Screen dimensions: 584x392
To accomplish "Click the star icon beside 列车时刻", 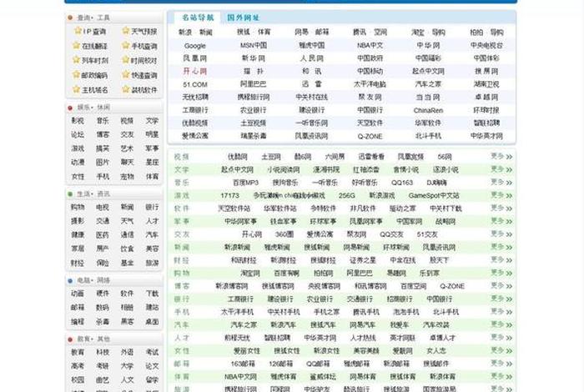I will (77, 60).
